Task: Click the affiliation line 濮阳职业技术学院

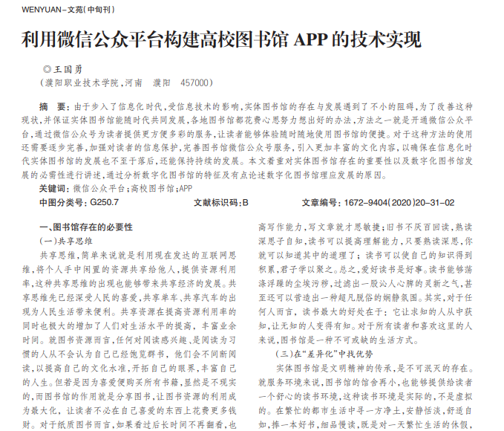Action: tap(82, 83)
